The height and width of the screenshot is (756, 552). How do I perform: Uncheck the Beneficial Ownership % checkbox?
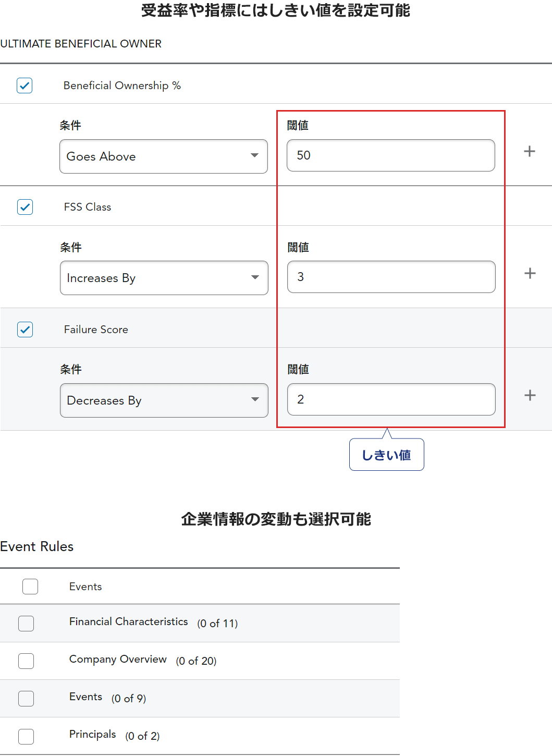[24, 86]
